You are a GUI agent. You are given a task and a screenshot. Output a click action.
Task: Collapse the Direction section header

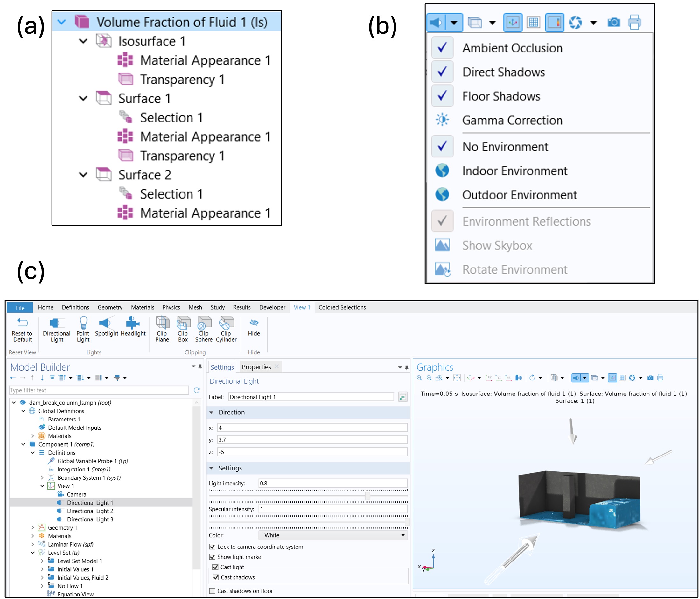231,412
